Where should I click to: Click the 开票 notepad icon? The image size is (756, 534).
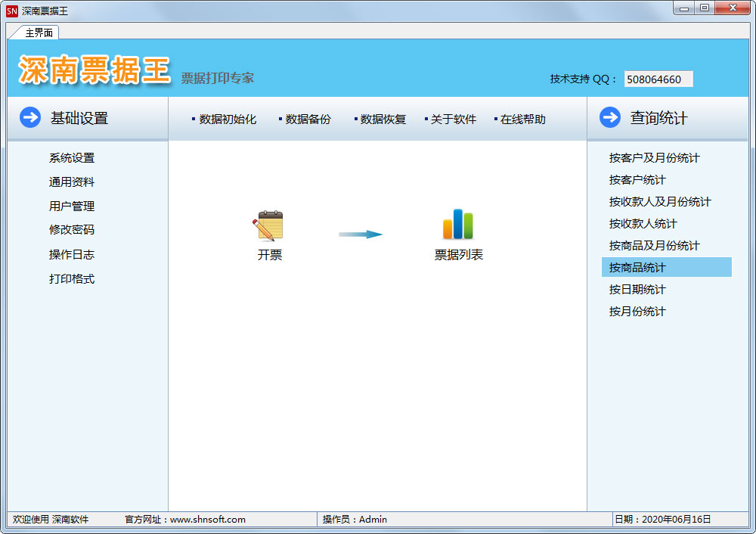tap(268, 225)
